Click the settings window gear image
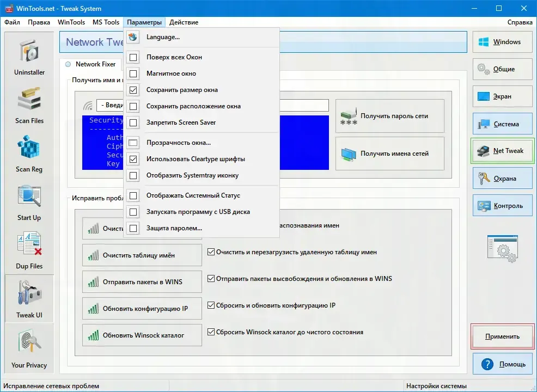This screenshot has height=392, width=537. 502,249
